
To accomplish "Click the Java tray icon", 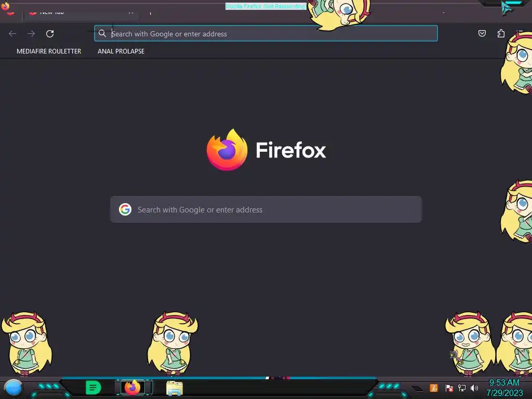I will (434, 388).
